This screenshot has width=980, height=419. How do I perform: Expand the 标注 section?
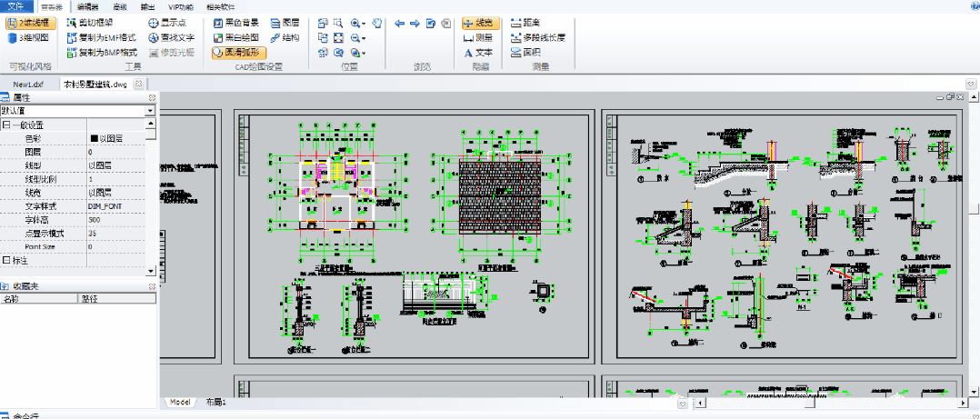[6, 261]
